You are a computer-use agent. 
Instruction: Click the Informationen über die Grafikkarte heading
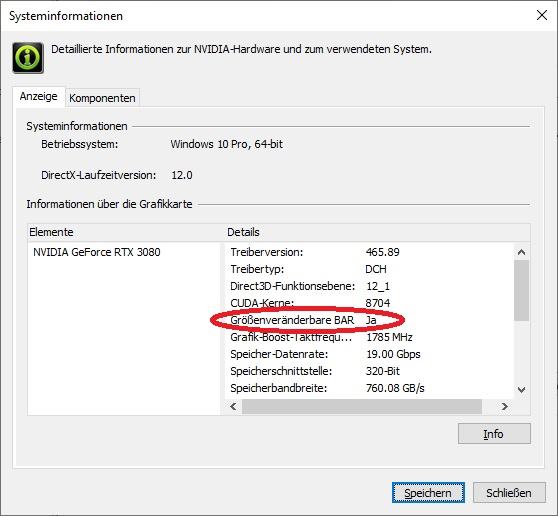(109, 204)
